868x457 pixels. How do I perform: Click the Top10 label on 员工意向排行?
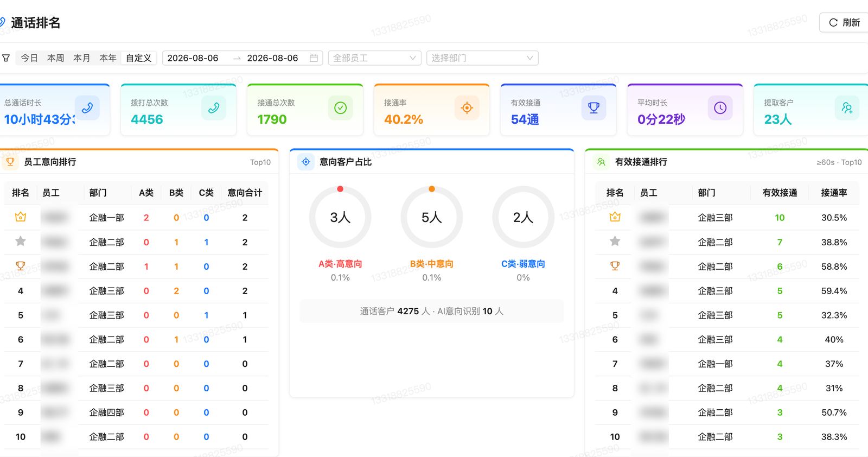pos(260,162)
